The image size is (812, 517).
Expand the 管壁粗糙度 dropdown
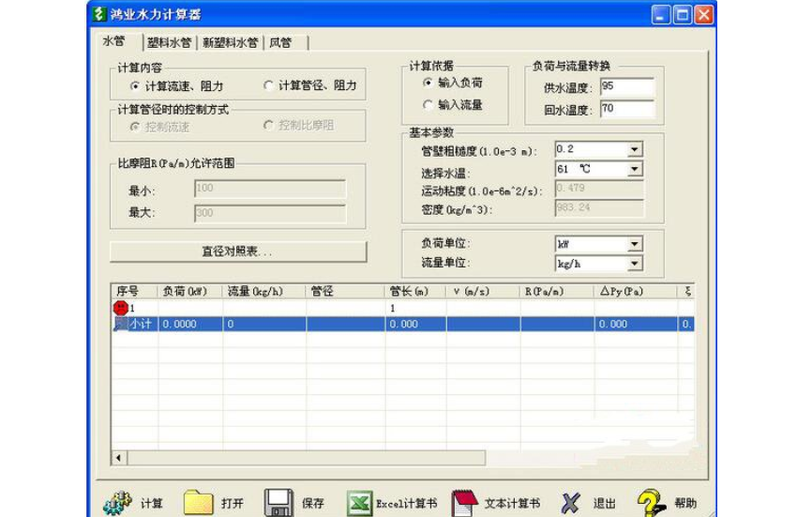tap(634, 149)
